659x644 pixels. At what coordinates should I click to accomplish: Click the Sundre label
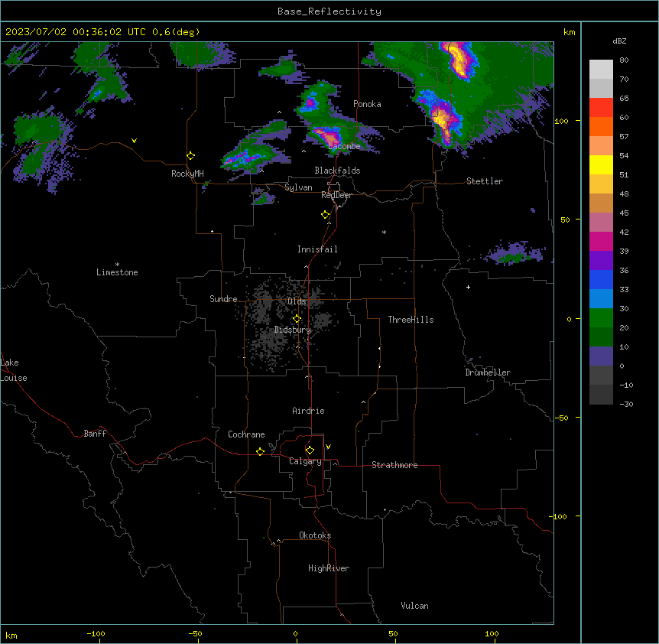[223, 299]
